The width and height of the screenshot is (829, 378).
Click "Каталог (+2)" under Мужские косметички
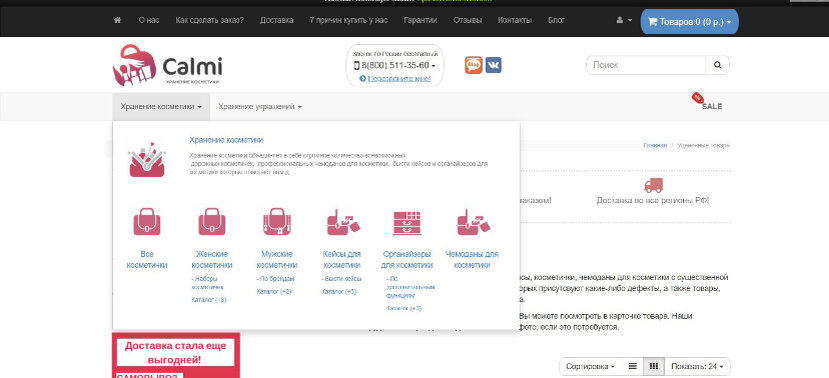[274, 291]
